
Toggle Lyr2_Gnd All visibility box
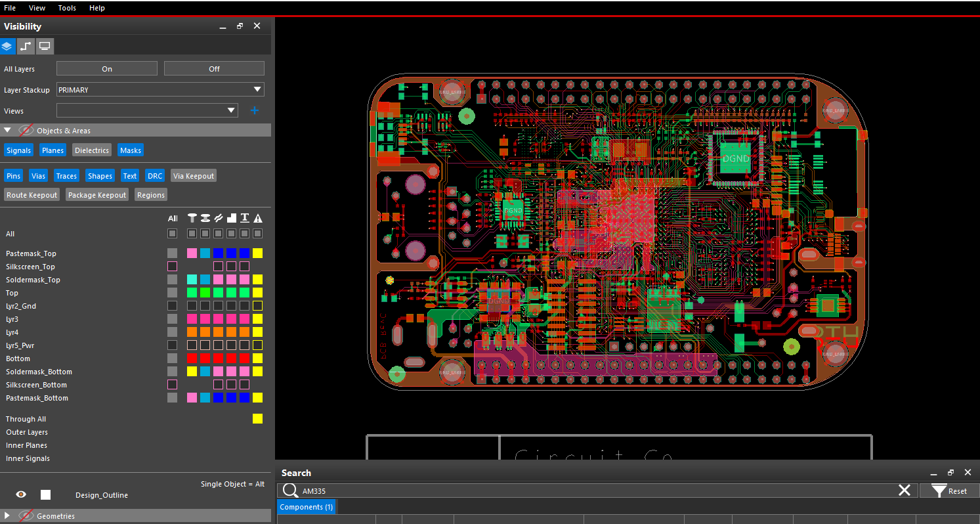point(172,305)
